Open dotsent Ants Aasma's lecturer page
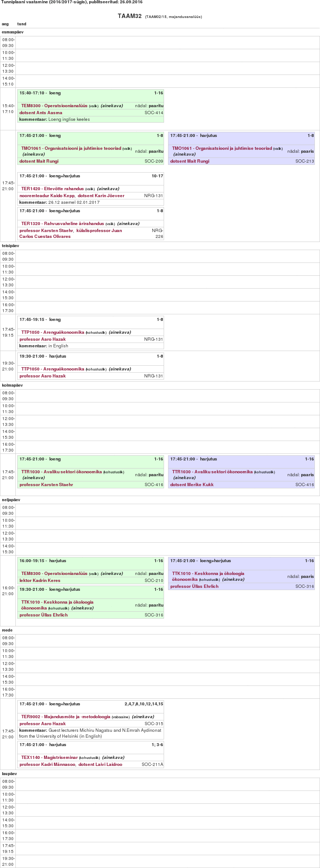Image resolution: width=320 pixels, height=868 pixels. (41, 113)
